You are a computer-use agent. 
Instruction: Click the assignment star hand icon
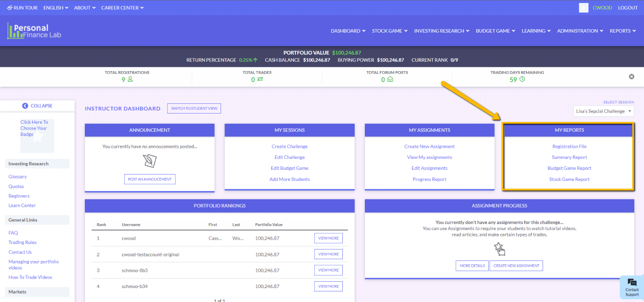point(499,249)
